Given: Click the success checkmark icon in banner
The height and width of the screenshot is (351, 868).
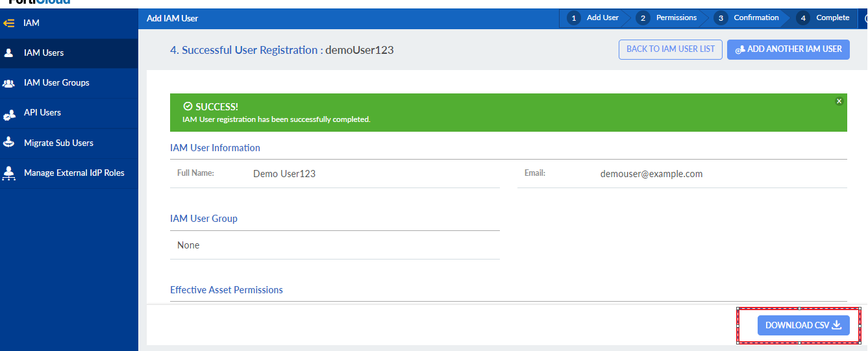Looking at the screenshot, I should (x=188, y=106).
